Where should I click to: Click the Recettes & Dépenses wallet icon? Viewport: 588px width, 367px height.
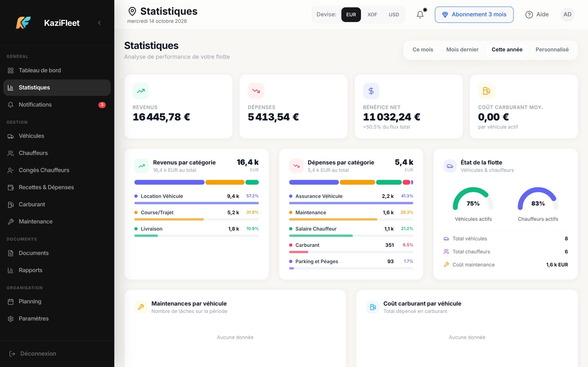(x=11, y=187)
